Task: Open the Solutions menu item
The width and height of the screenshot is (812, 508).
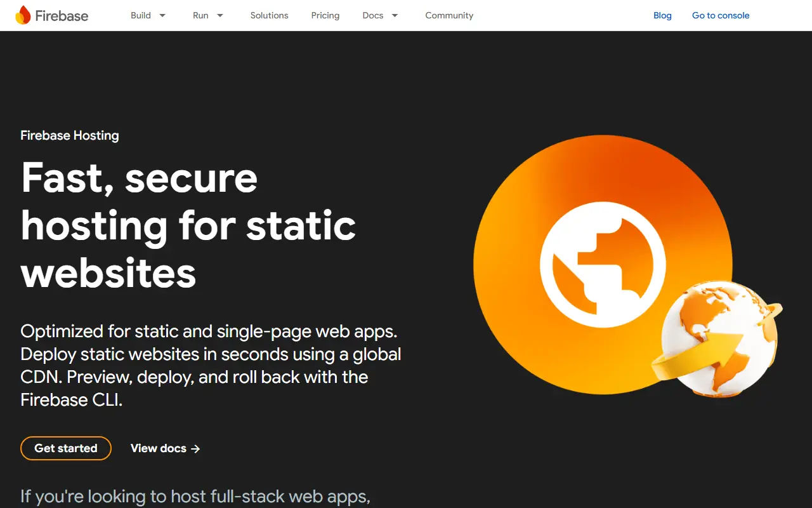Action: (x=269, y=15)
